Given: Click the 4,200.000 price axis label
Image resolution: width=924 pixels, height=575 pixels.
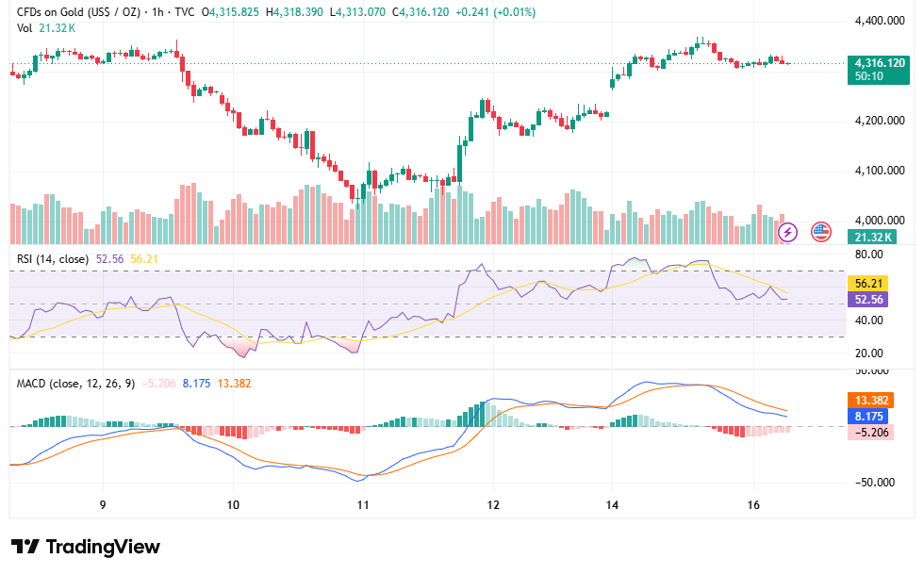Looking at the screenshot, I should (x=879, y=121).
